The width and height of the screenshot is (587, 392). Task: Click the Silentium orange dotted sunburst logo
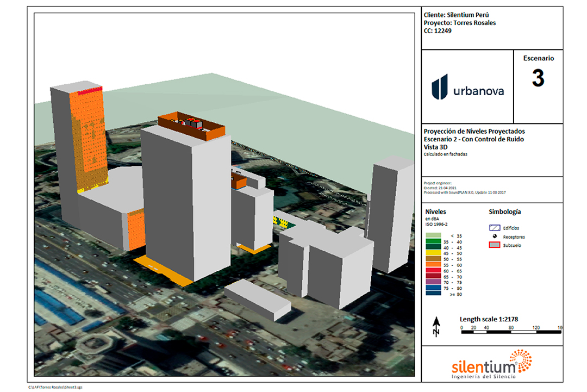click(519, 360)
